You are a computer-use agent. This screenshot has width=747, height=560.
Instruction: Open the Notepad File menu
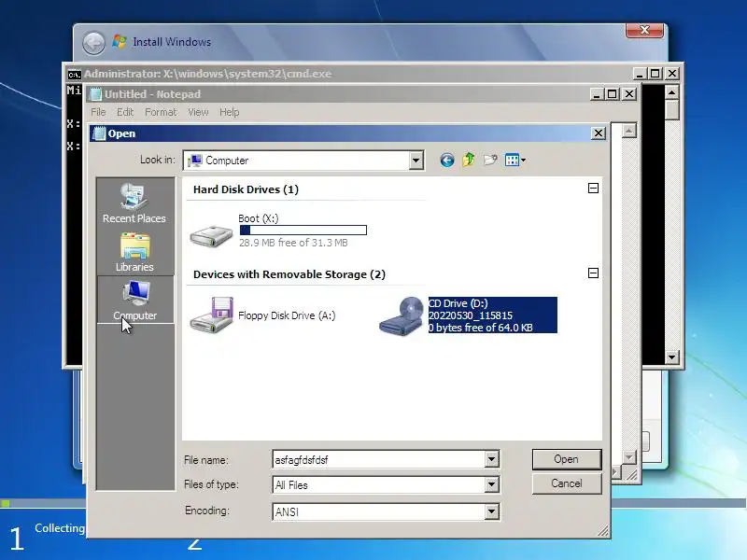pyautogui.click(x=98, y=112)
